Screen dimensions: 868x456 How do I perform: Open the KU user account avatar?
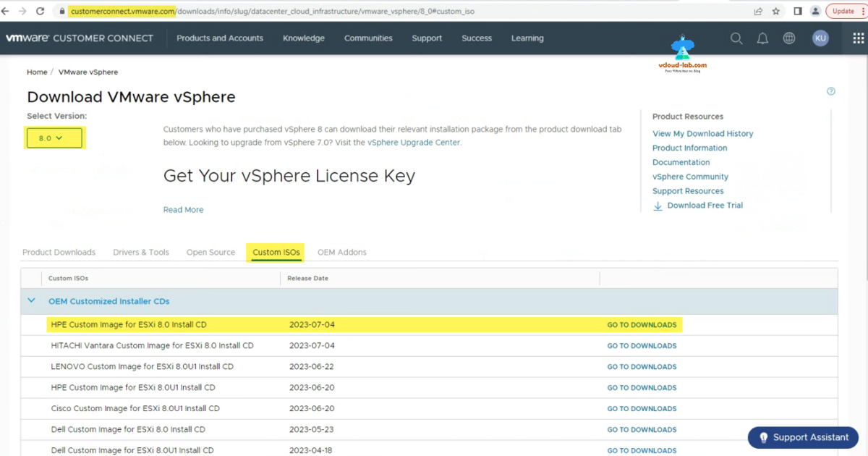(x=820, y=38)
